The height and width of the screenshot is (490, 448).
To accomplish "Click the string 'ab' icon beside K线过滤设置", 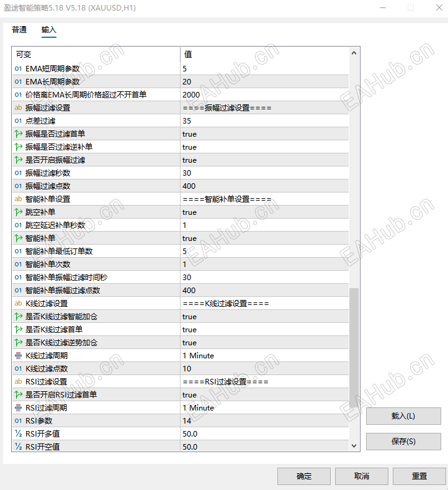I will pos(18,304).
